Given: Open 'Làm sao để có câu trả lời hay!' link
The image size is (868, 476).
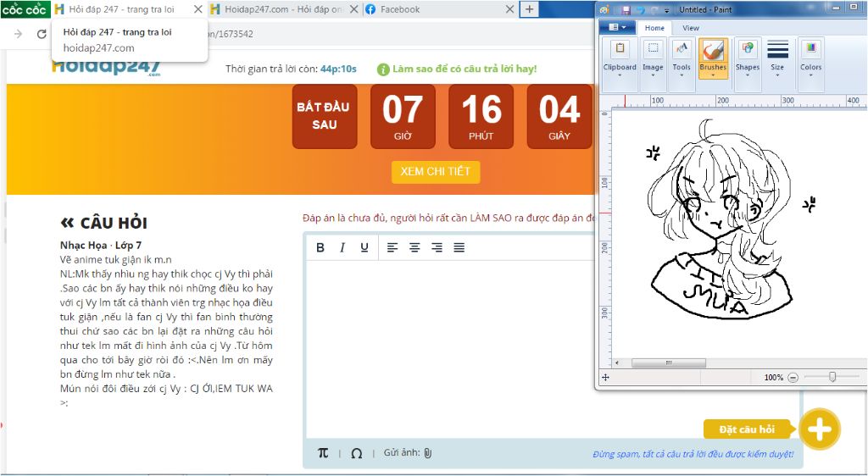Looking at the screenshot, I should 464,69.
